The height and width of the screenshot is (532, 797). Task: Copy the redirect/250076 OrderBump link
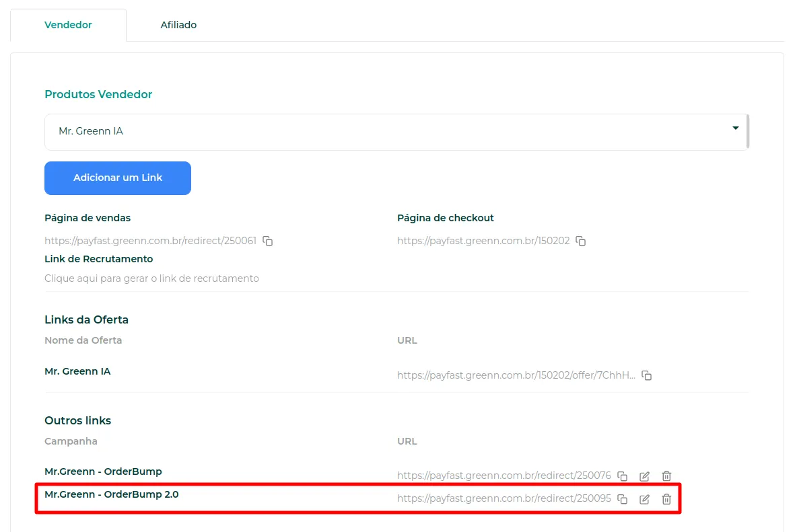(x=622, y=476)
